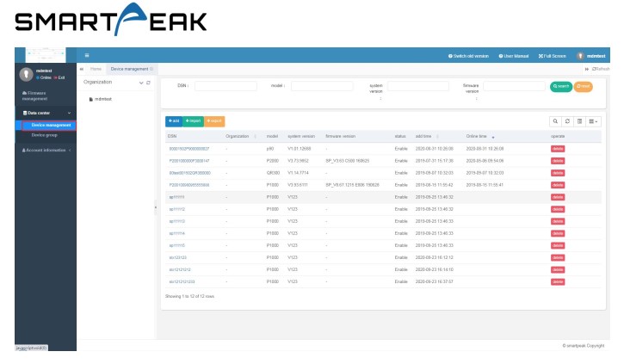Delete the p90 device row

click(558, 149)
